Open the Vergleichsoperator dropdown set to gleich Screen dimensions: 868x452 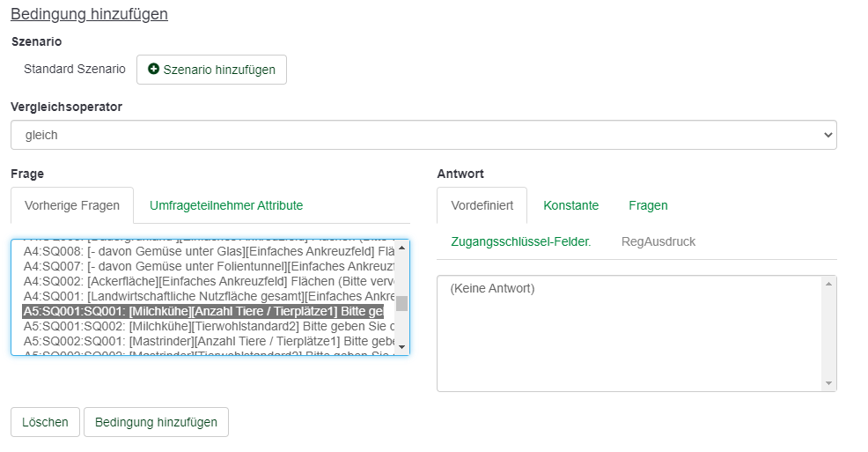423,135
